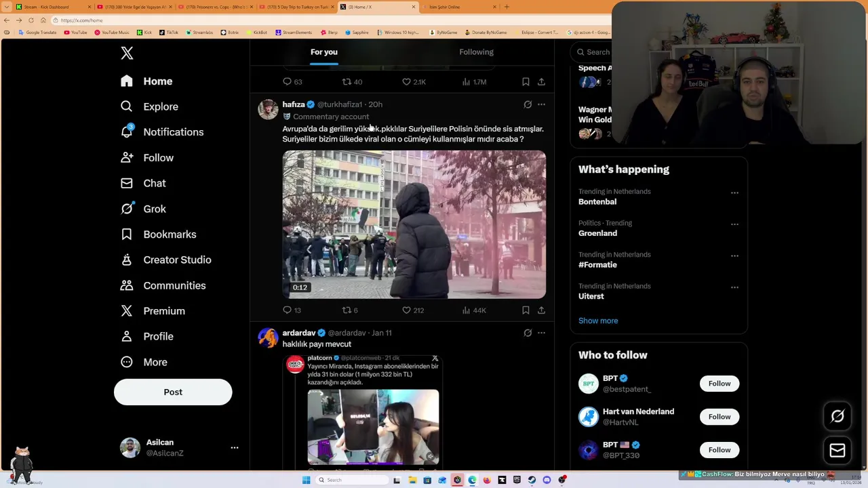Click the Grok icon on ardardav's tweet
868x488 pixels.
tap(528, 333)
